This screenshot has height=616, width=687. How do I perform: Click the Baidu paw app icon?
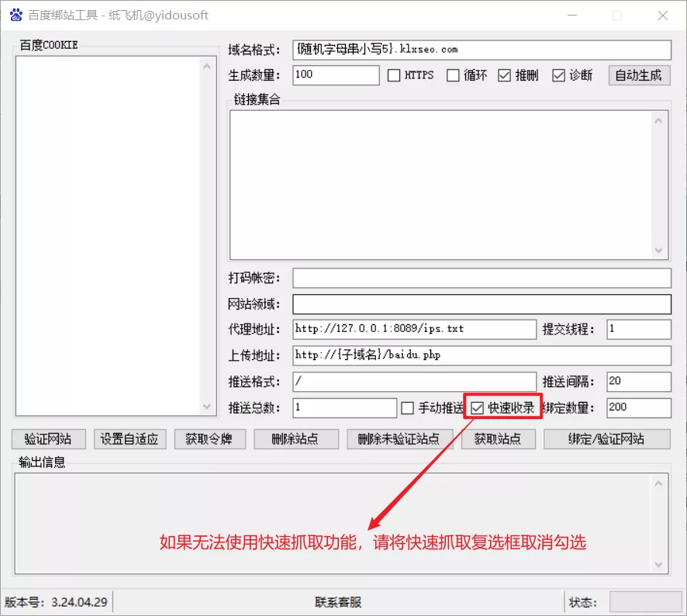pos(16,15)
